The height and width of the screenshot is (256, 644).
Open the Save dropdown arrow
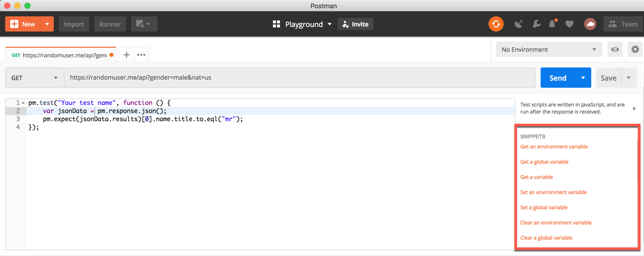pyautogui.click(x=629, y=78)
